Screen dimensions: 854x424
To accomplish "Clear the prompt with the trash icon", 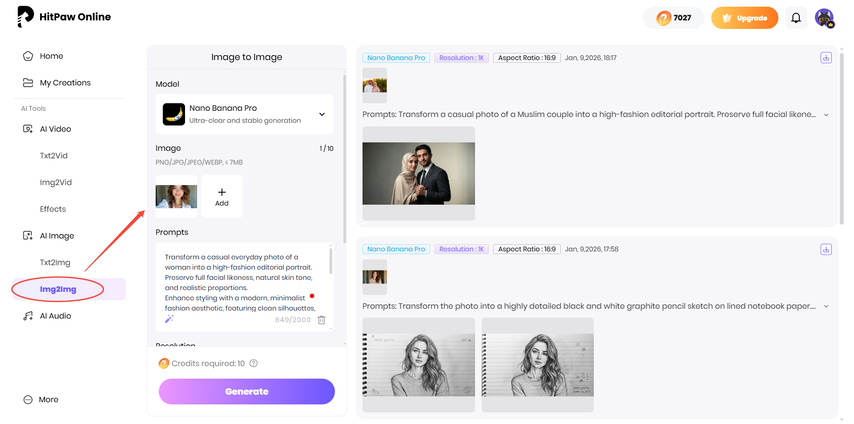I will coord(321,319).
